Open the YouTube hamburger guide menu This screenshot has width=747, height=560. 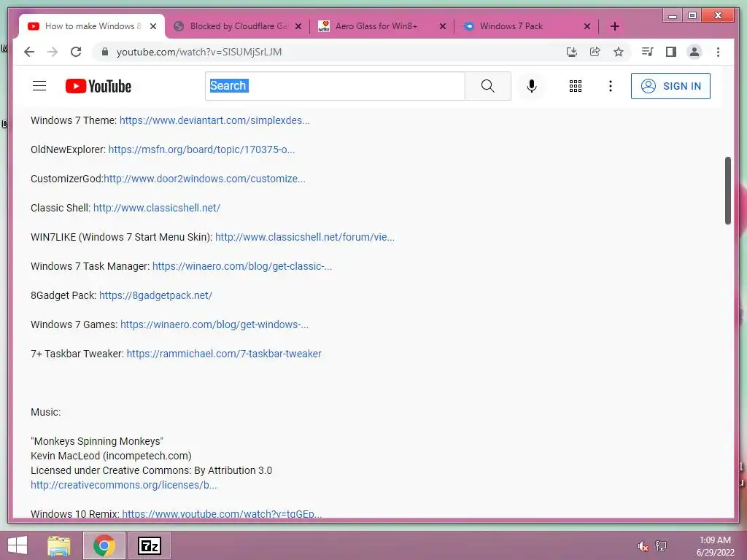pos(39,86)
